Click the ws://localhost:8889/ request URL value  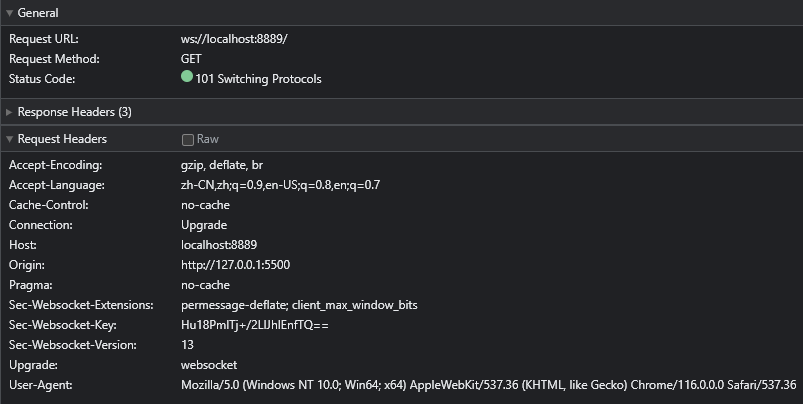(x=234, y=39)
